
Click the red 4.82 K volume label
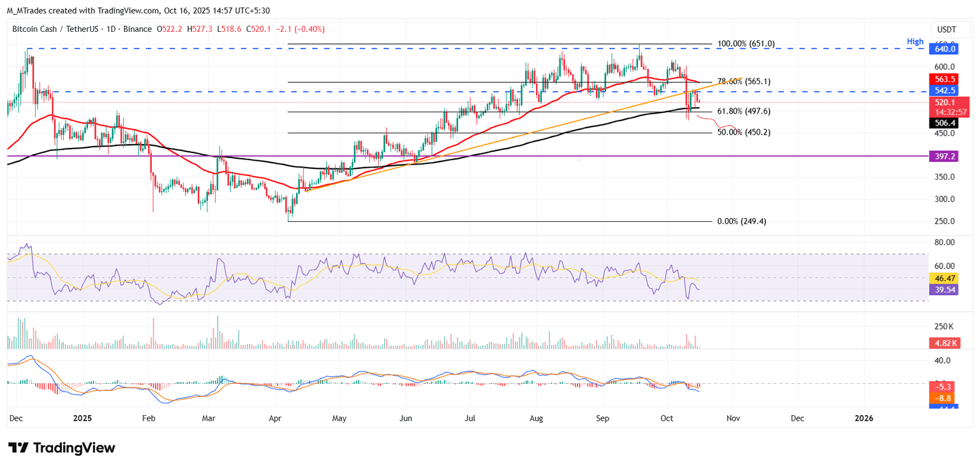coord(944,343)
